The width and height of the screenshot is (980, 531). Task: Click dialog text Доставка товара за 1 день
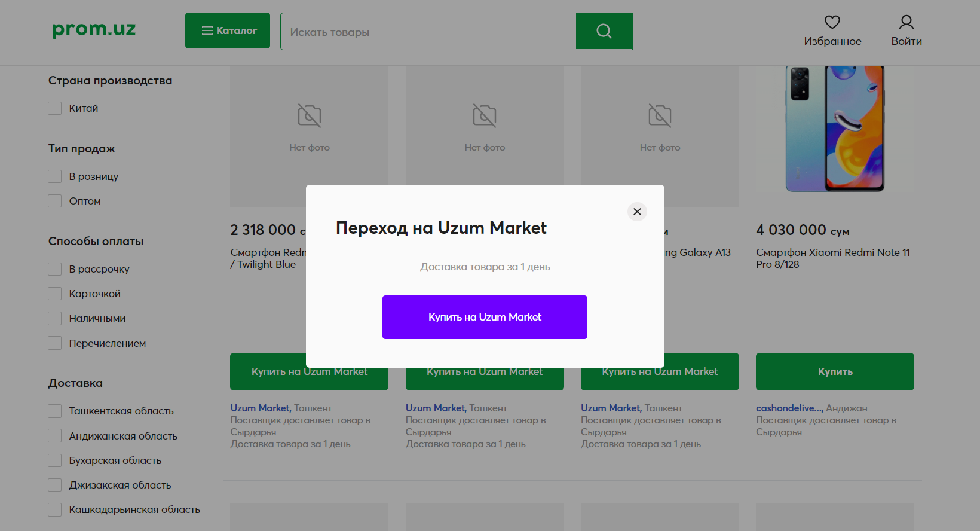485,267
